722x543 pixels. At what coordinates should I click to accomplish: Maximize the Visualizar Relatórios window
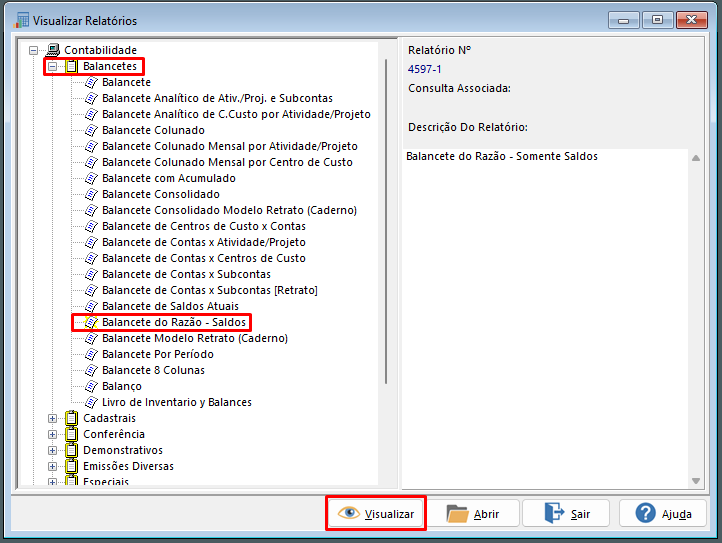658,20
